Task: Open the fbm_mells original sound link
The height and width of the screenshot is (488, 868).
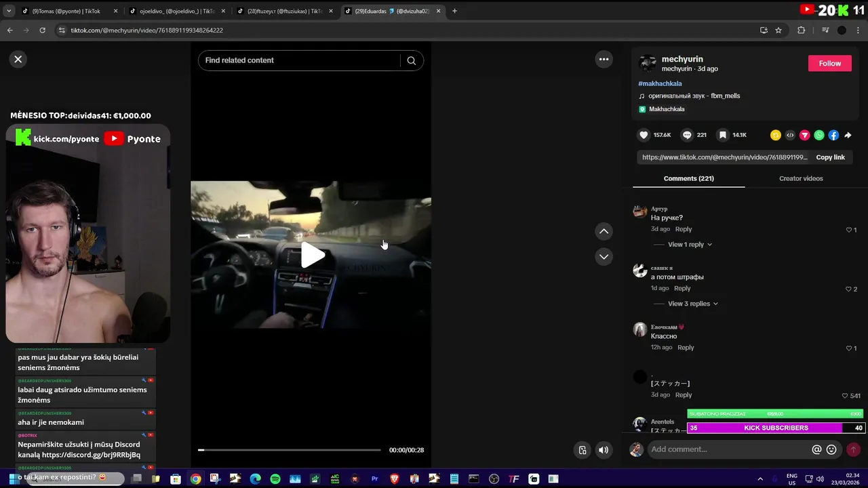Action: tap(694, 96)
